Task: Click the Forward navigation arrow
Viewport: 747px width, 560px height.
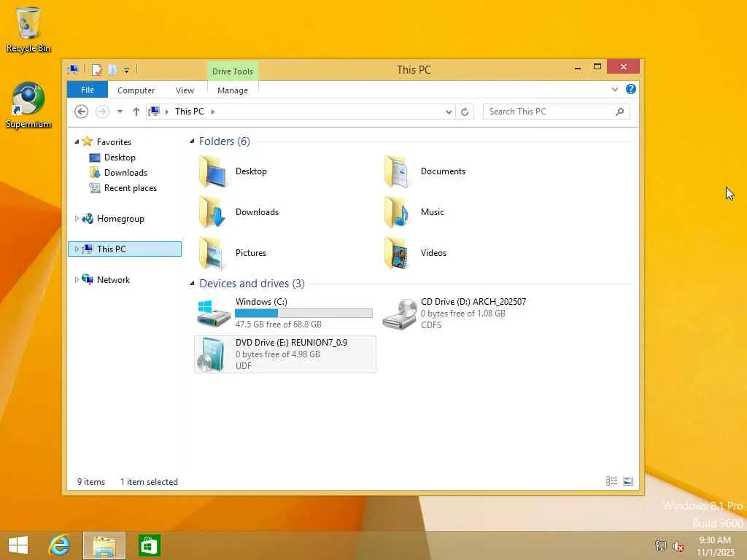Action: tap(102, 112)
